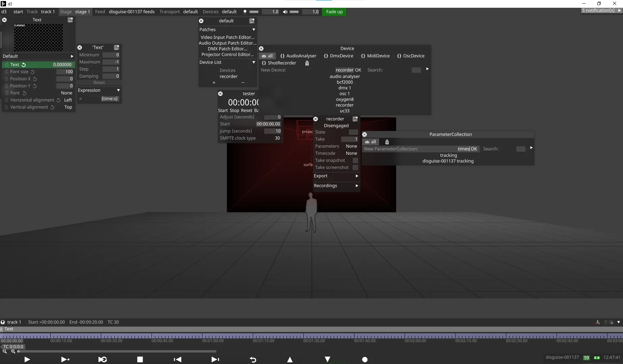Jump to previous section marker icon
Screen dimensions: 623x364
pyautogui.click(x=178, y=360)
